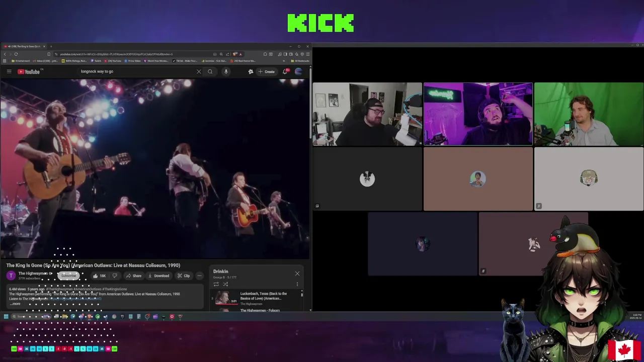Expand the bookmarks bar overflow chevron
Image resolution: width=644 pixels, height=362 pixels.
click(x=284, y=61)
